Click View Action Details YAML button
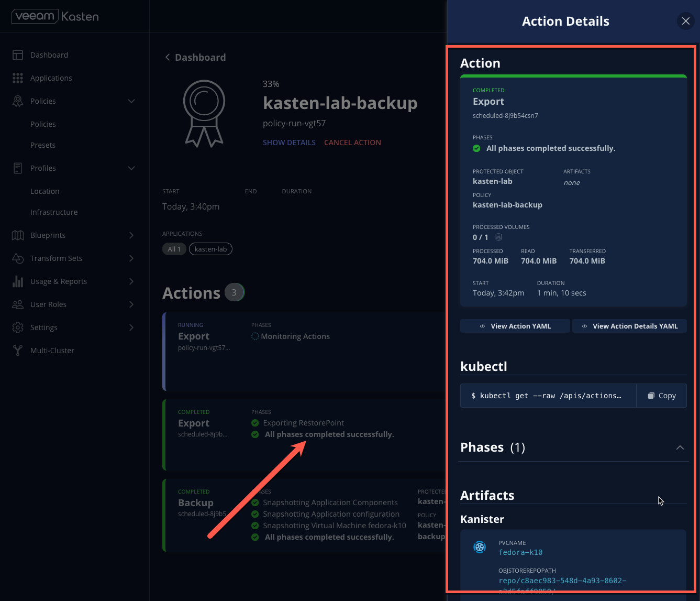Viewport: 700px width, 601px height. click(x=629, y=326)
